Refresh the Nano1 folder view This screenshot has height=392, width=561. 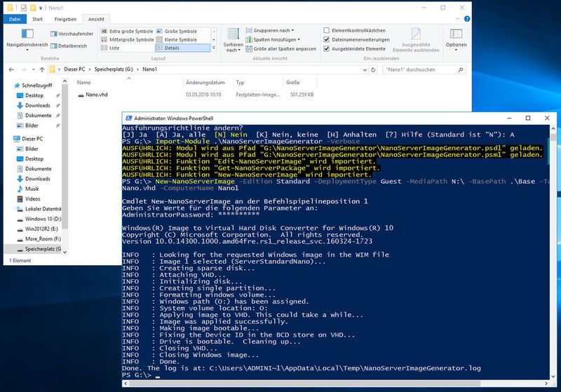373,69
